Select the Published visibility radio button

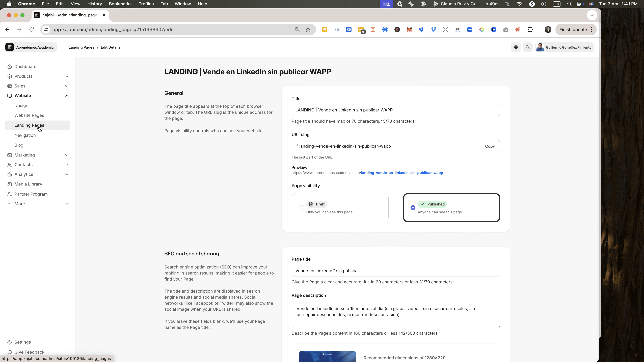point(413,208)
